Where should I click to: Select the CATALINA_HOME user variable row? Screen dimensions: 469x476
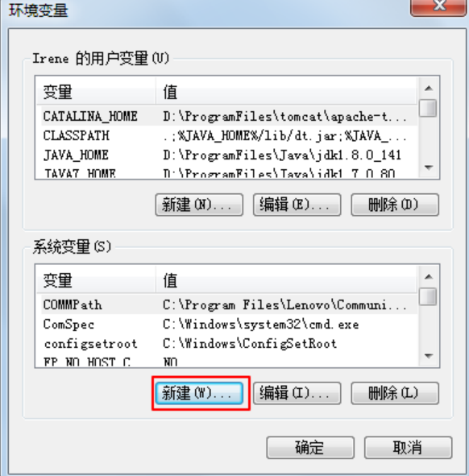(x=227, y=116)
